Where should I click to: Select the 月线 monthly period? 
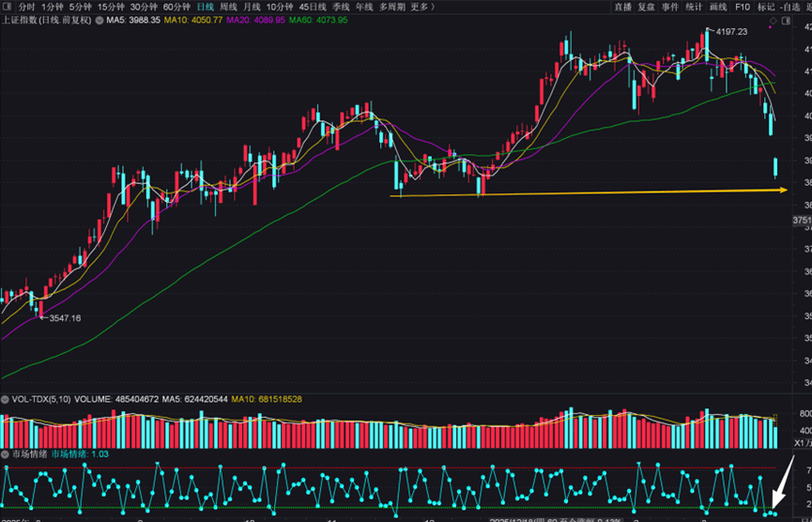pos(252,7)
